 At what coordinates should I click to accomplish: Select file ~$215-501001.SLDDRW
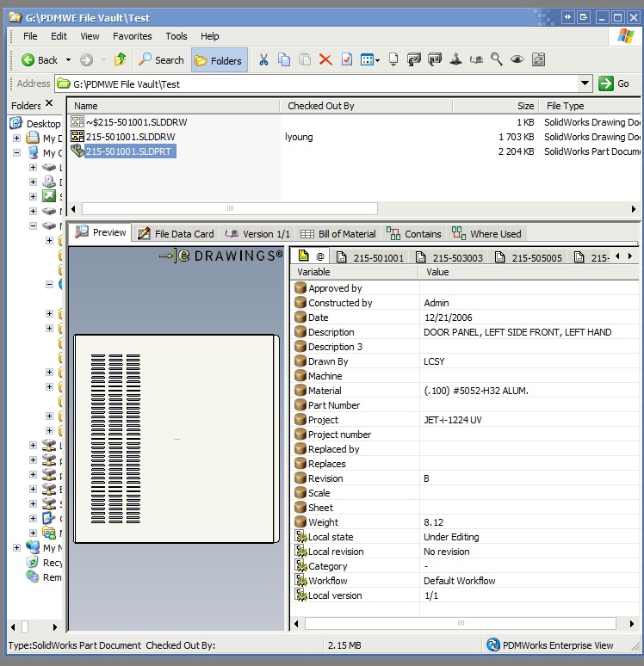136,122
